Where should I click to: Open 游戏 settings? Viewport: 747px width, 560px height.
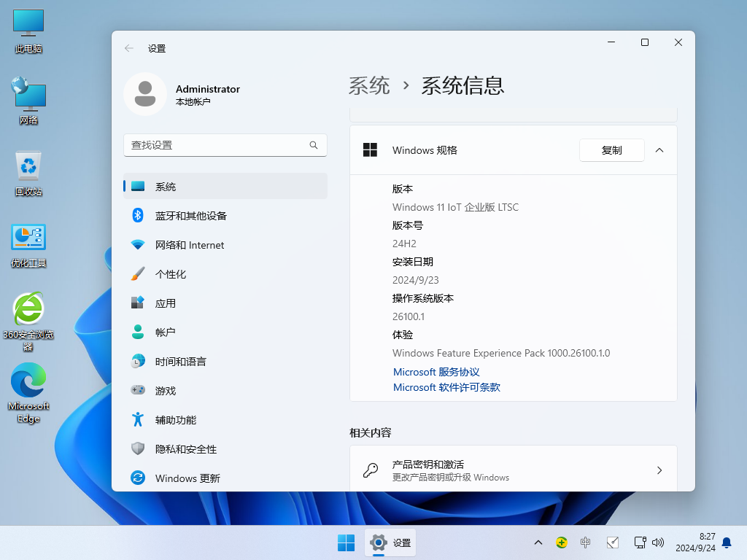[225, 391]
